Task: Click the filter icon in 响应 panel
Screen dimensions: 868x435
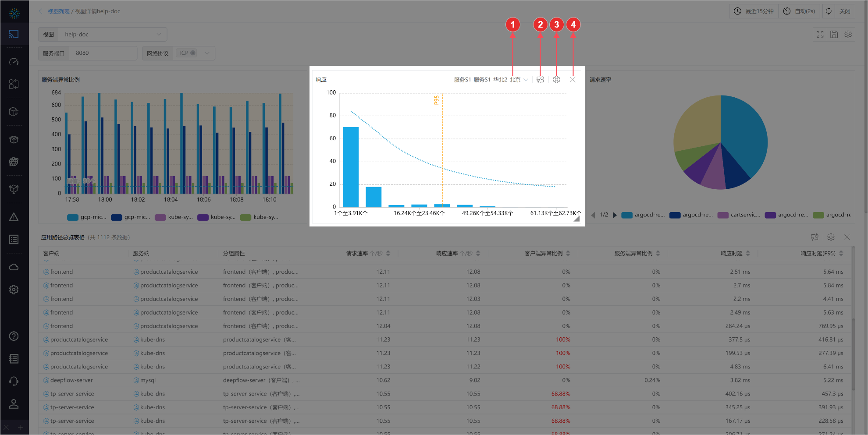Action: 540,80
